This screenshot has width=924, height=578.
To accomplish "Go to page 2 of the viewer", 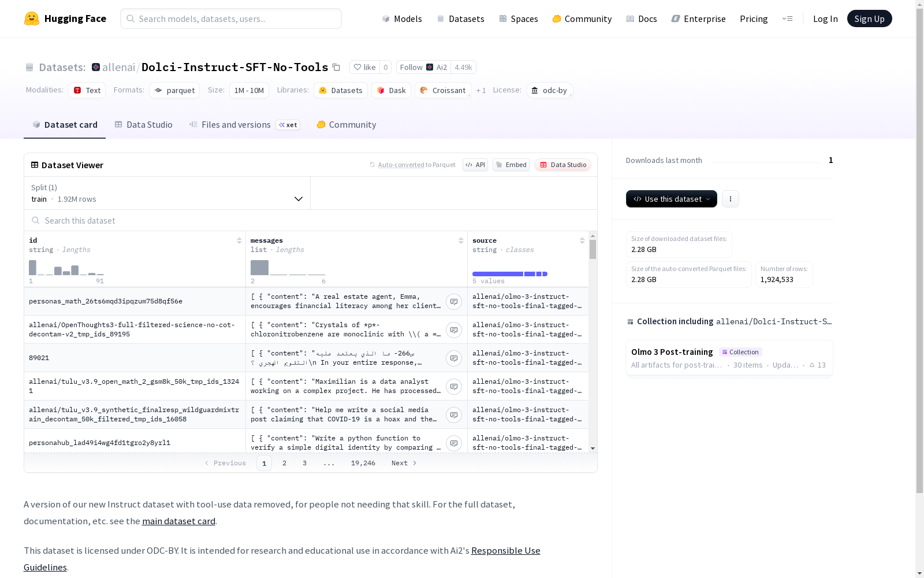I will point(284,463).
